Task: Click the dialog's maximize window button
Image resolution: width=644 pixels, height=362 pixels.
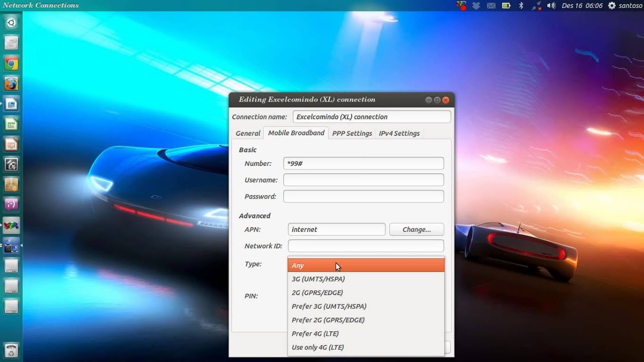Action: 437,100
